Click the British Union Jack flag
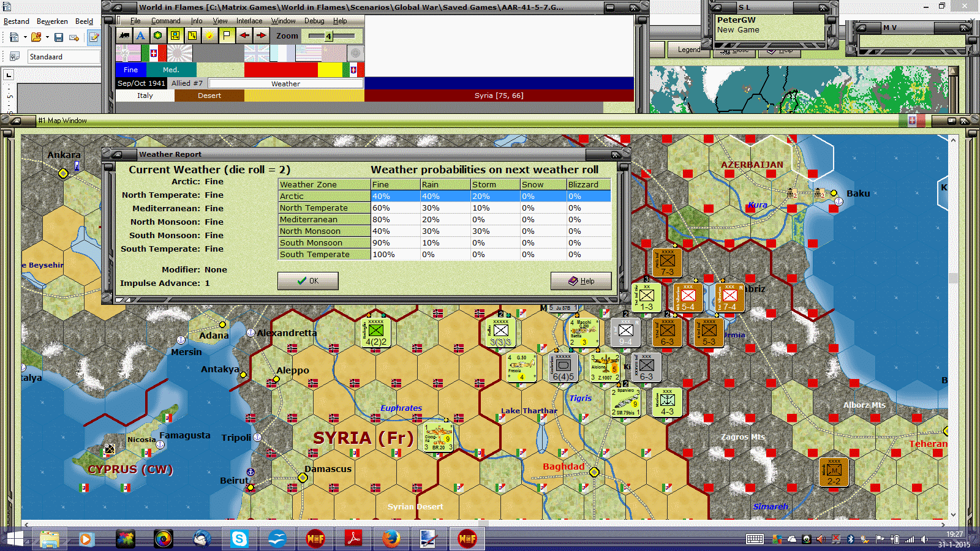The width and height of the screenshot is (980, 551). 257,53
